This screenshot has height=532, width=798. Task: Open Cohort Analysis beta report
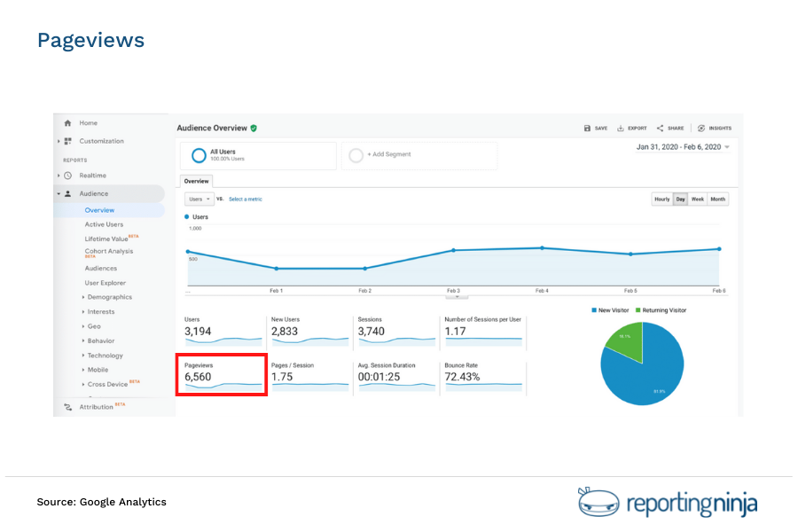107,252
